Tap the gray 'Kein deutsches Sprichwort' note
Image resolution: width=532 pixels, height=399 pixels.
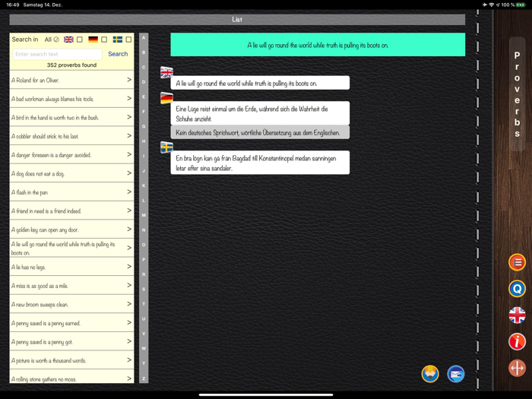click(x=260, y=132)
